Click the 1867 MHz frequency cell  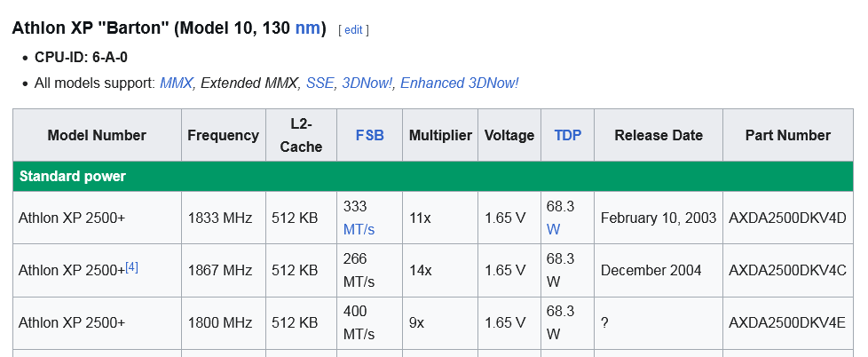coord(224,271)
